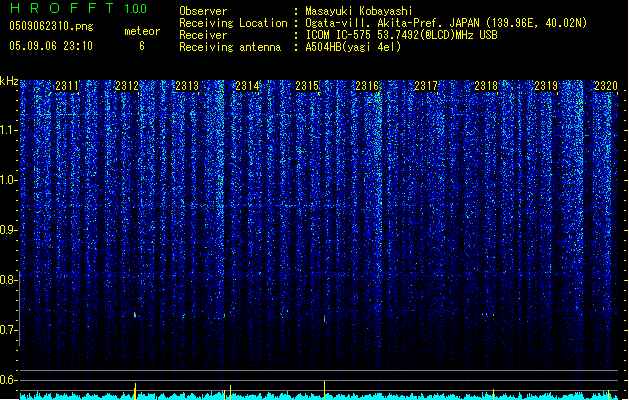
Task: Select the Ogata-vill. Akita-Pref. JAPAN location text
Action: 446,23
